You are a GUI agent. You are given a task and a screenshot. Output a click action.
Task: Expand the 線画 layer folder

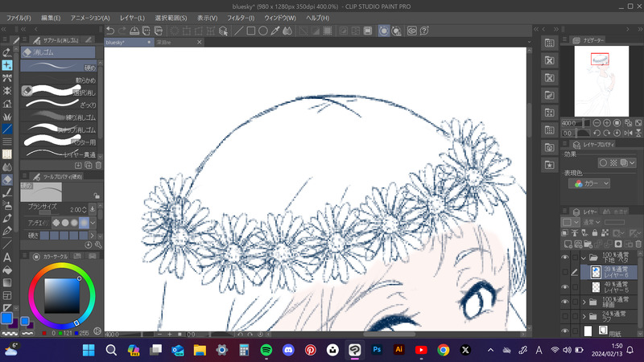[x=584, y=302]
